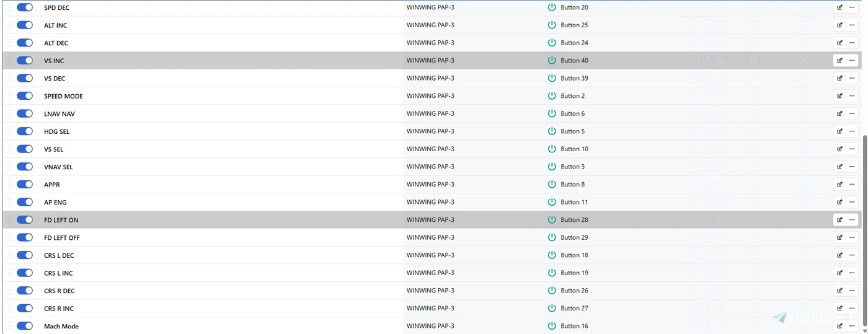Open the ellipsis menu for FD LEFT OFF
868x334 pixels.
[x=852, y=238]
